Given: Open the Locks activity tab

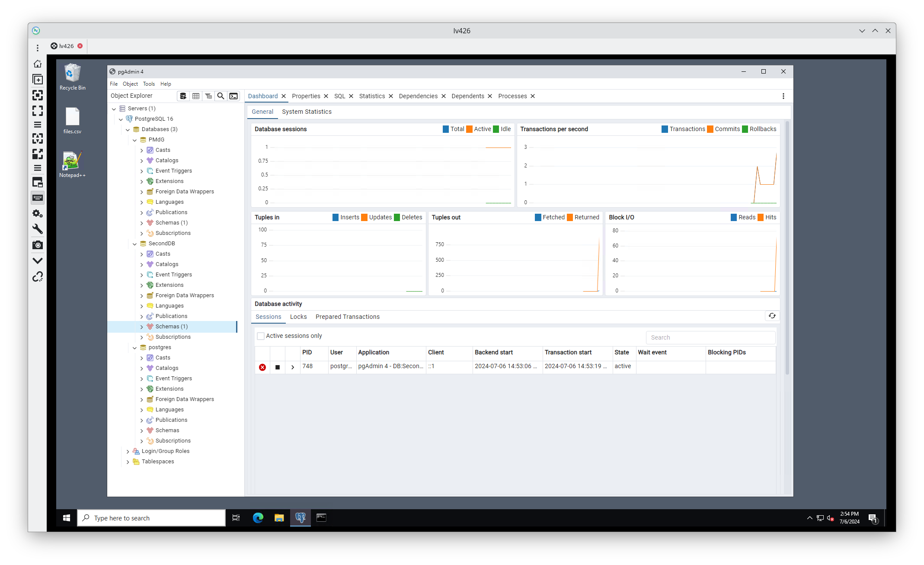Looking at the screenshot, I should coord(298,317).
